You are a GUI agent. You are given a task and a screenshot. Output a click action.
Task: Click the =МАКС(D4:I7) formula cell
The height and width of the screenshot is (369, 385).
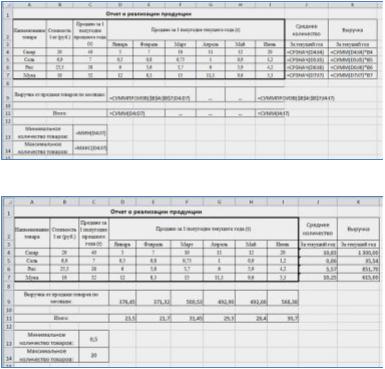tap(90, 148)
